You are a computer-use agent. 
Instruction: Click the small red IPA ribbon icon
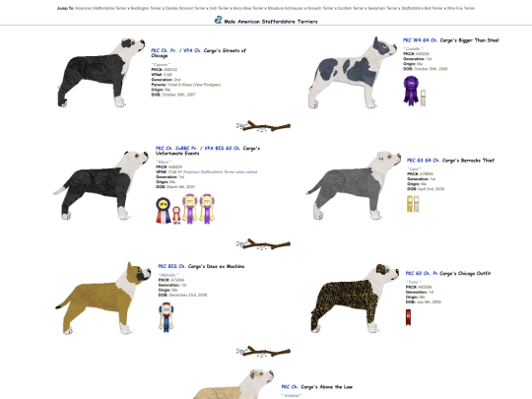tap(176, 214)
